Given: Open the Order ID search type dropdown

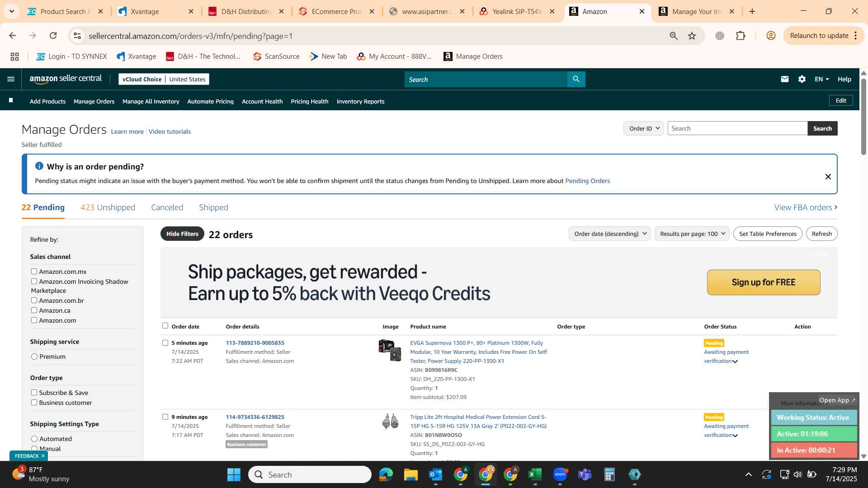Looking at the screenshot, I should click(x=643, y=128).
